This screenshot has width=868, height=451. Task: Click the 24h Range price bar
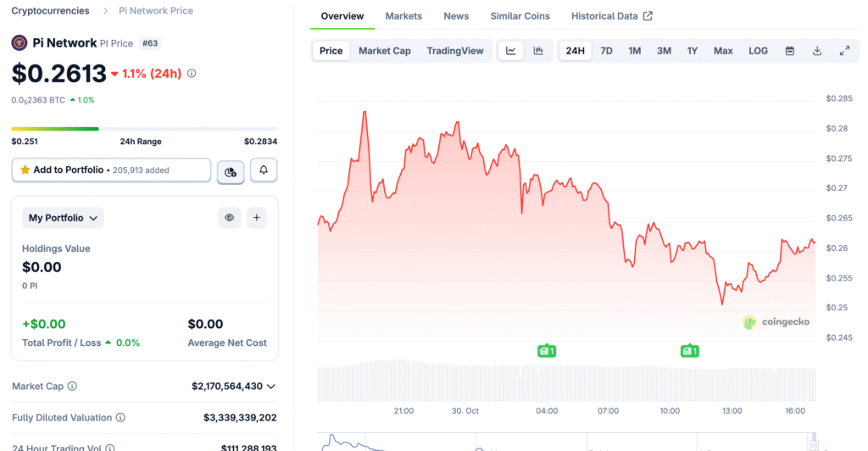click(144, 129)
